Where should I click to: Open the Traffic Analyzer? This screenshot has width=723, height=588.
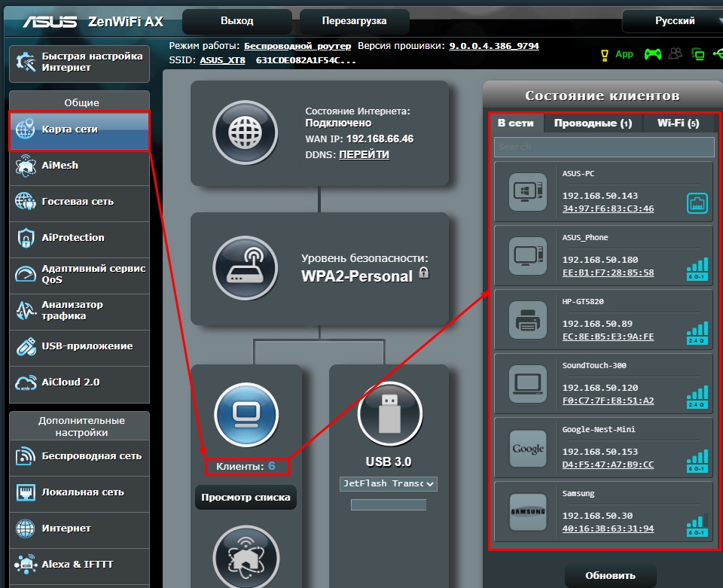[75, 311]
